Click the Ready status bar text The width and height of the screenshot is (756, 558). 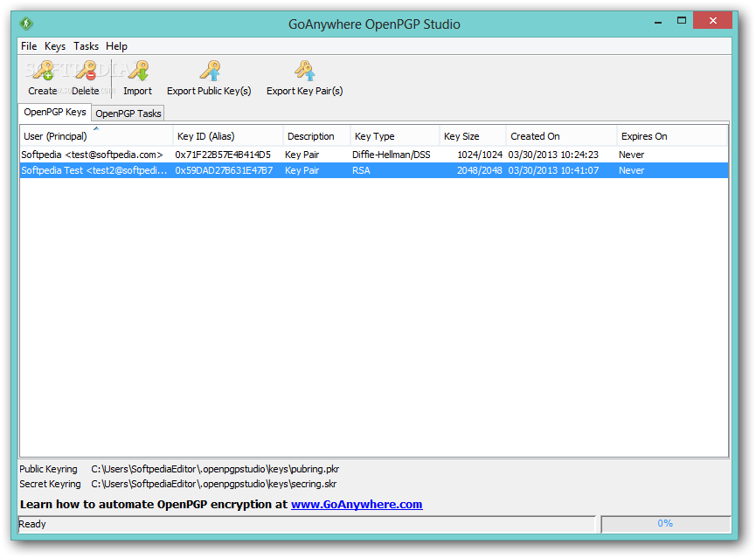click(32, 524)
